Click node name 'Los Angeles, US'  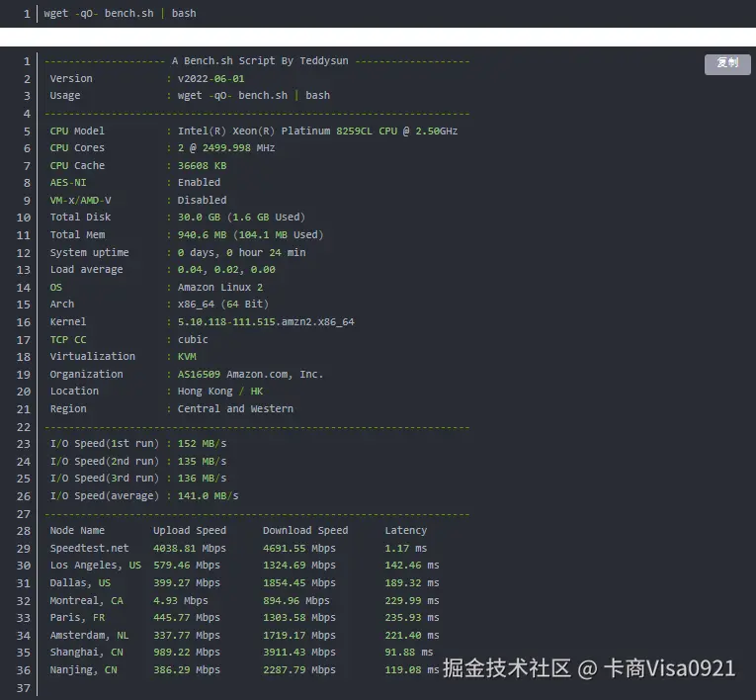point(96,566)
